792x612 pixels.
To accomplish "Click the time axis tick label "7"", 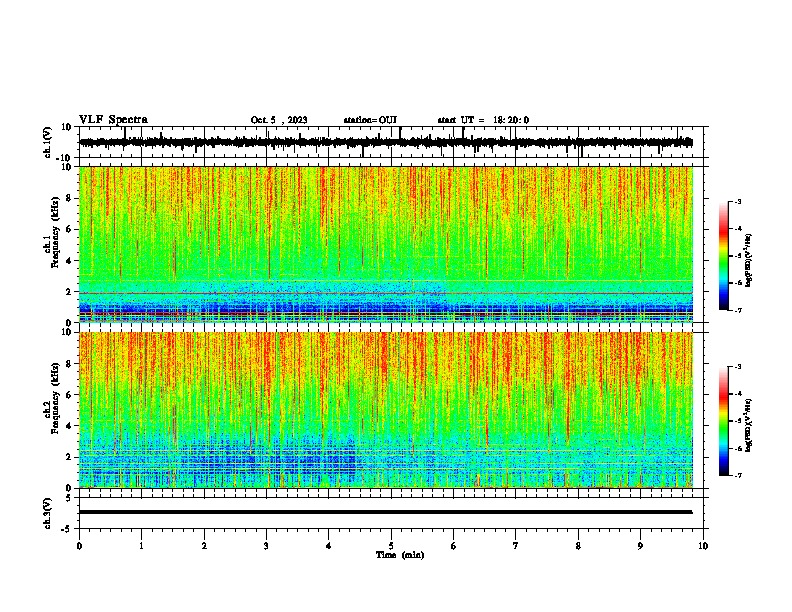I will pyautogui.click(x=516, y=546).
